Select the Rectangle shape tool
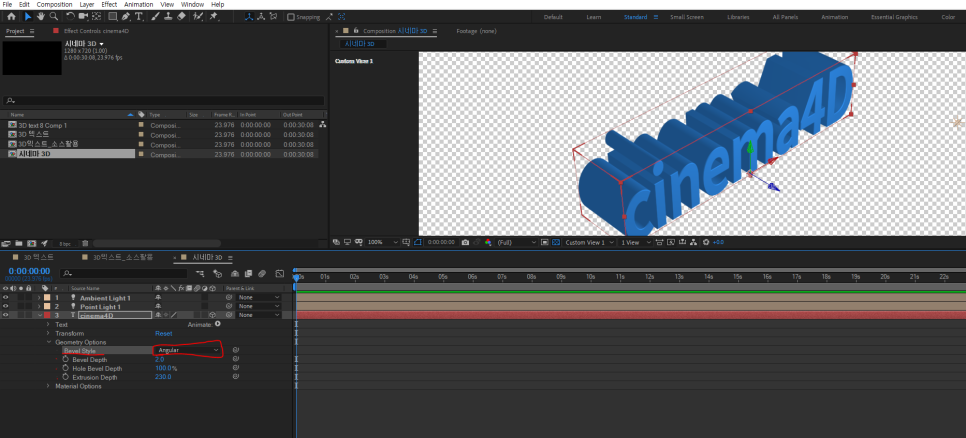This screenshot has height=438, width=966. point(113,17)
